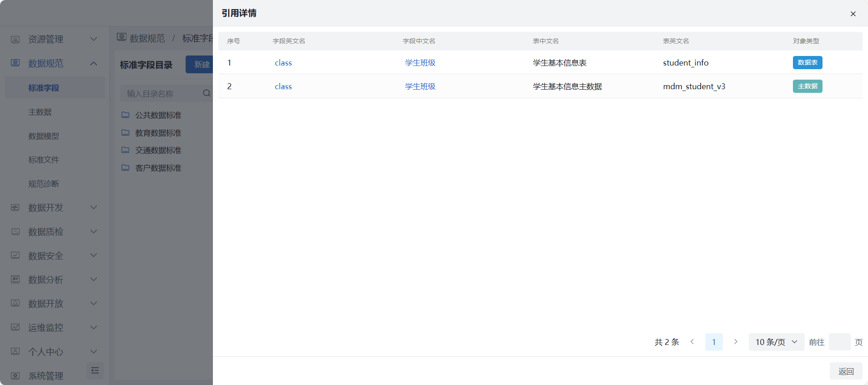Click the 学生基本信息主数据 cell

point(567,86)
